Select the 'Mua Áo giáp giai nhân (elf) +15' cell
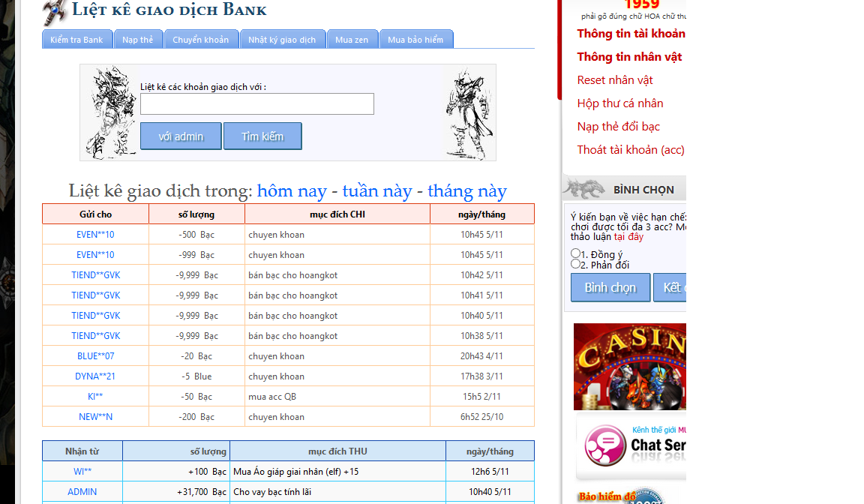 pyautogui.click(x=337, y=472)
